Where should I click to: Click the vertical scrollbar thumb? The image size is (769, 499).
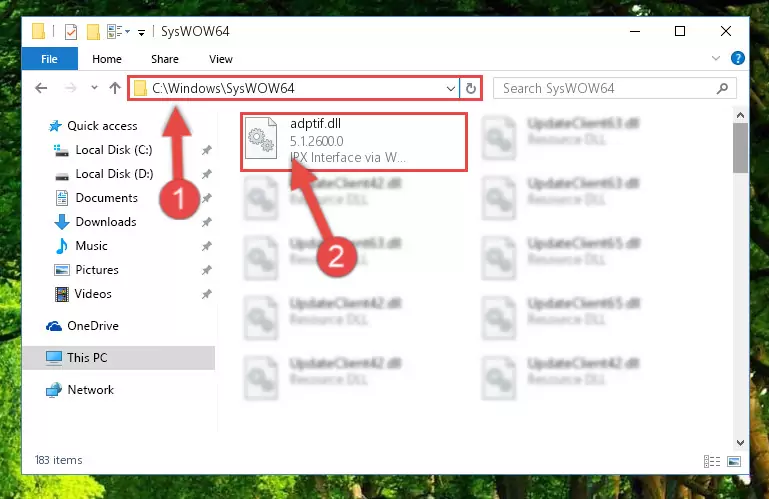[x=740, y=148]
